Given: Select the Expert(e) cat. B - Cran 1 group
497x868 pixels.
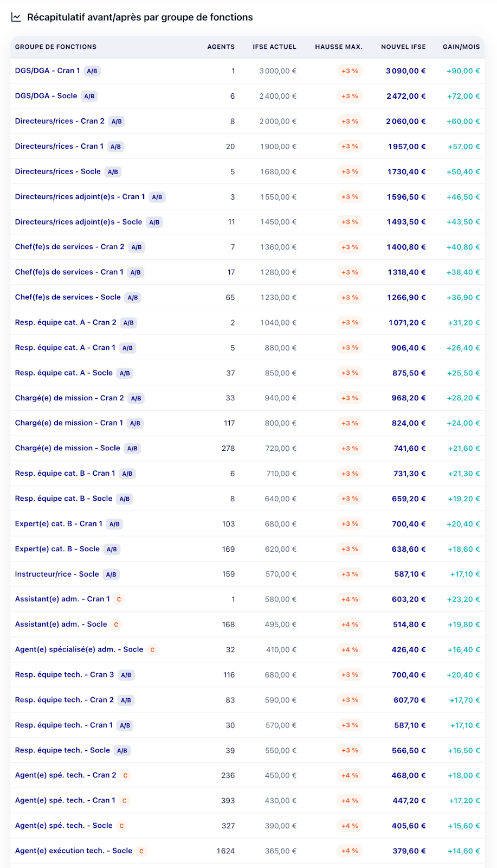Looking at the screenshot, I should coord(59,524).
